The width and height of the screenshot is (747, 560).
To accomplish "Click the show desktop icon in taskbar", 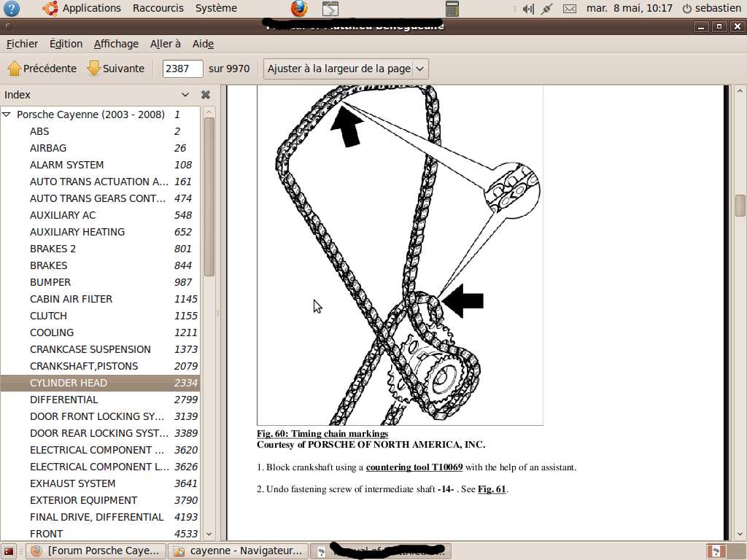I will [9, 551].
